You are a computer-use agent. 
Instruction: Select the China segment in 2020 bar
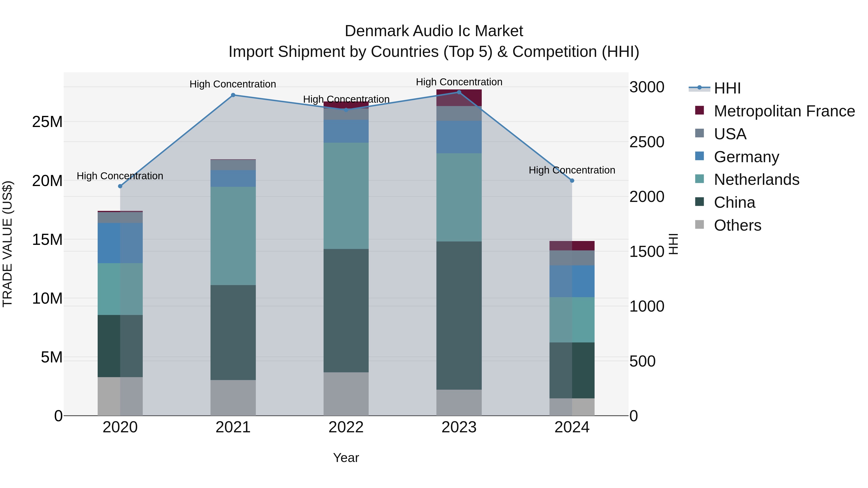click(120, 346)
